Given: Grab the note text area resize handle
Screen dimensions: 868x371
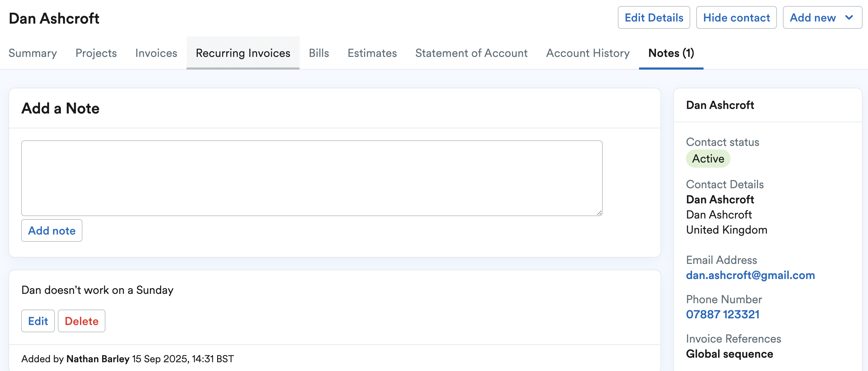Looking at the screenshot, I should [599, 212].
